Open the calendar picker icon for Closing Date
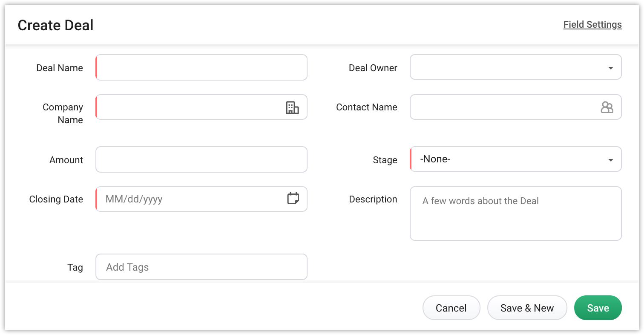 pos(293,199)
